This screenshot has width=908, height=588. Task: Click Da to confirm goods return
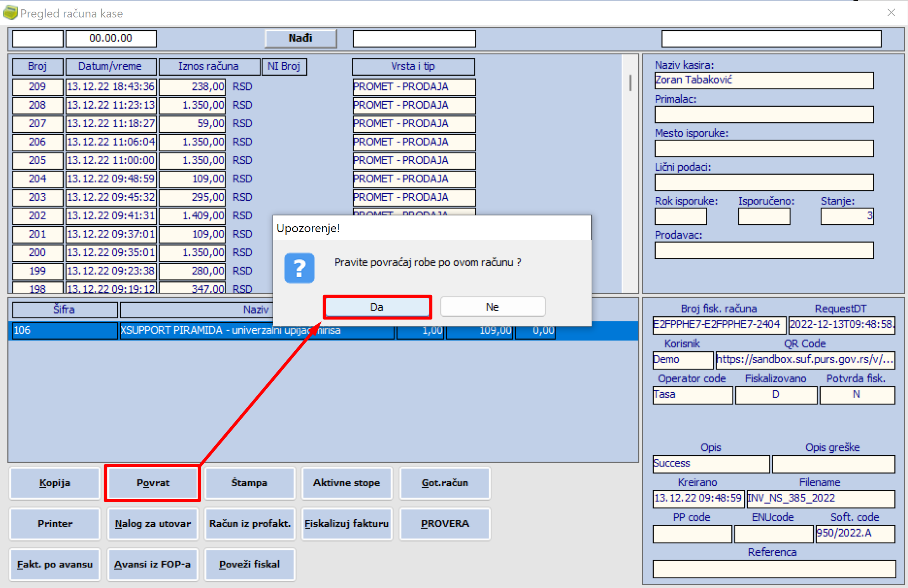[377, 307]
